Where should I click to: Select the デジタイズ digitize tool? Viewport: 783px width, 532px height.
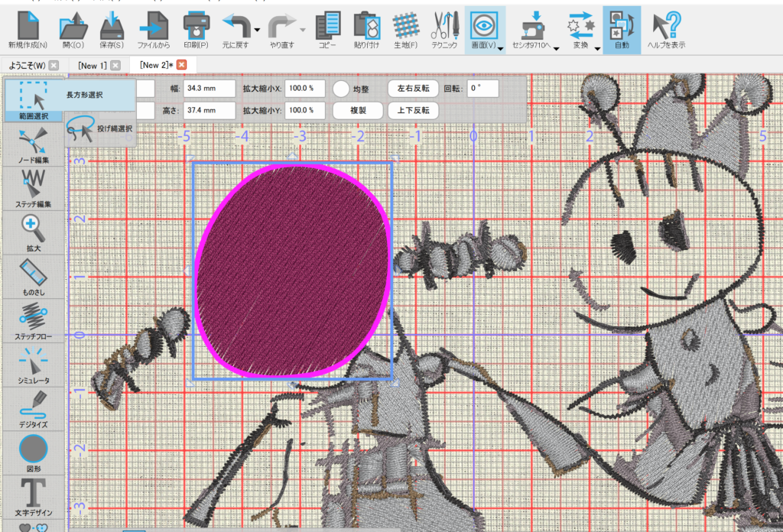click(x=33, y=406)
